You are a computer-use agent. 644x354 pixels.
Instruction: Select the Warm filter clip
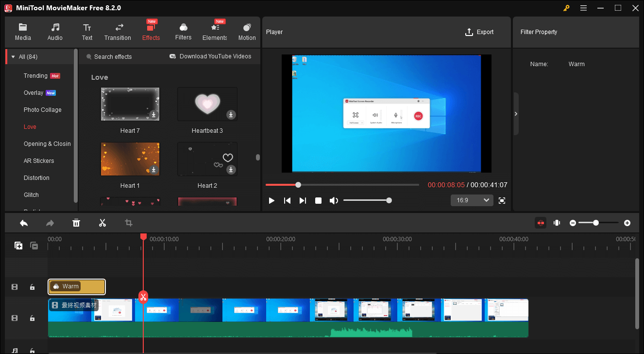[x=77, y=287]
